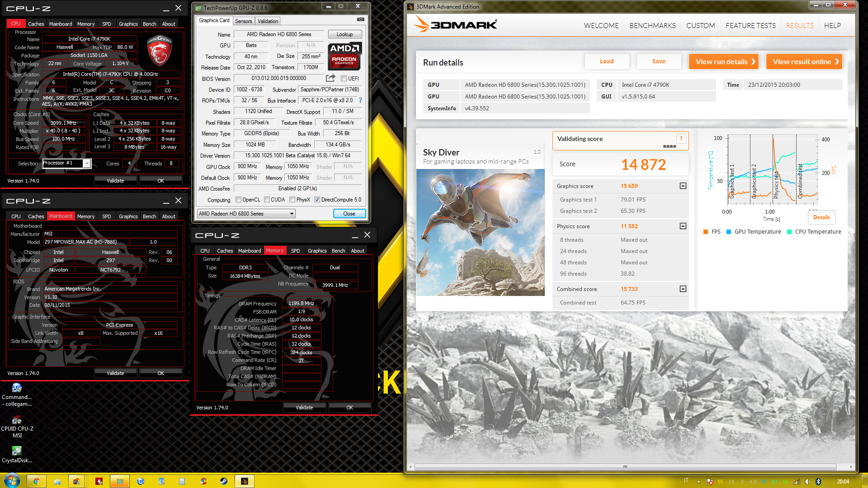868x488 pixels.
Task: Toggle the OpenCL checkbox
Action: (238, 200)
